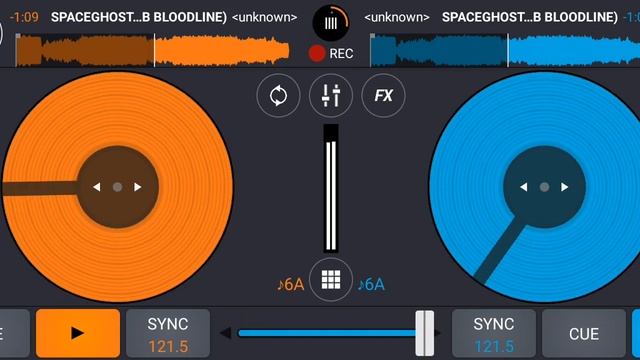Nudge left deck pitch forward arrow
Image resolution: width=640 pixels, height=360 pixels.
(138, 187)
